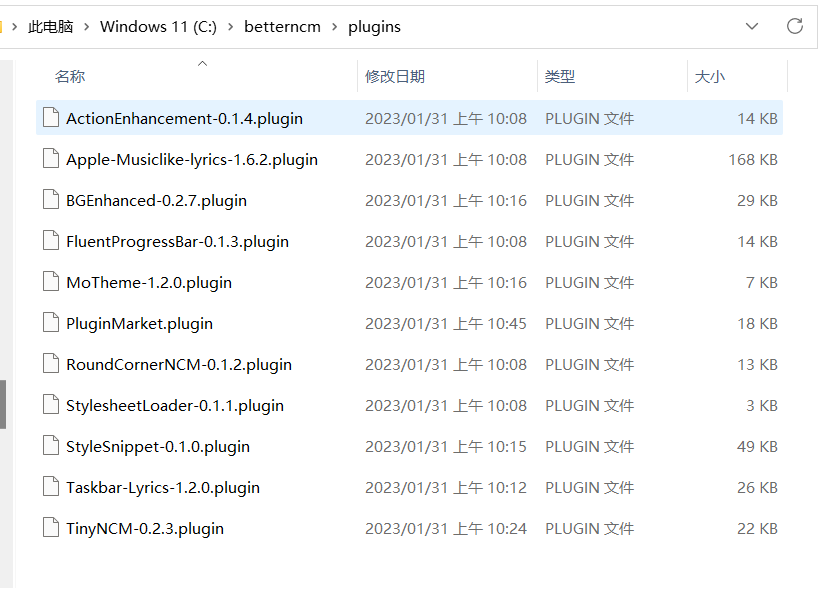Click the file icon of BGEnhanced-0.2.7.plugin
Screen dimensions: 828x597
(x=51, y=200)
